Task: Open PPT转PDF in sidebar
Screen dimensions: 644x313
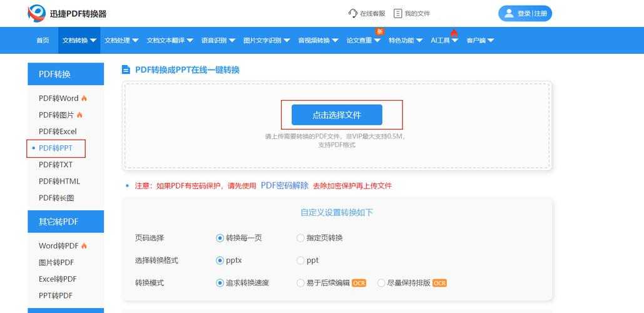Action: 56,295
